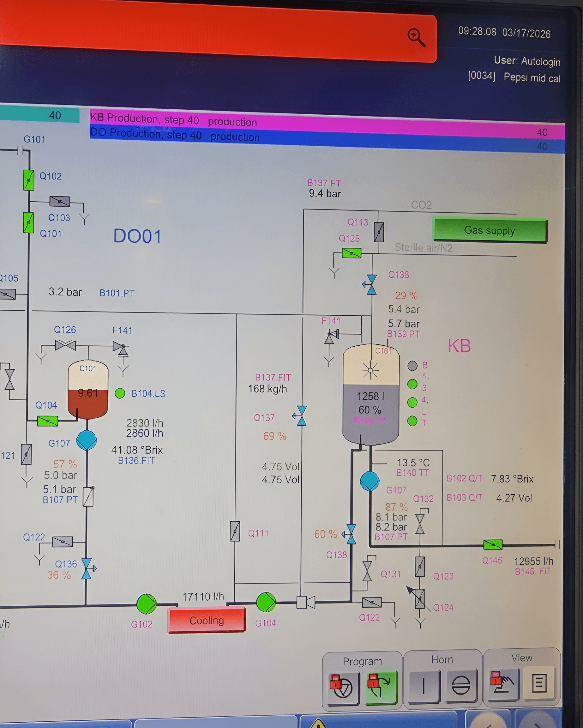Viewport: 583px width, 728px height.
Task: Click the 7.83 °Brix value of B102 Q/T
Action: 512,479
